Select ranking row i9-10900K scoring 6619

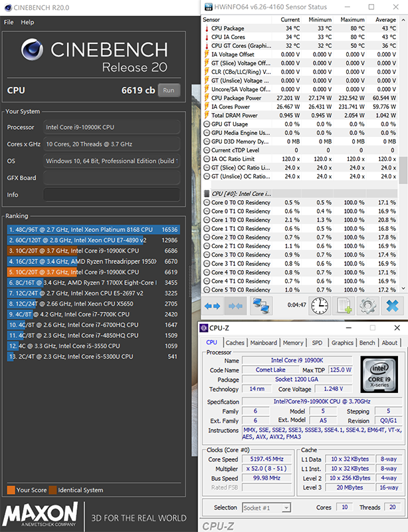pos(93,272)
